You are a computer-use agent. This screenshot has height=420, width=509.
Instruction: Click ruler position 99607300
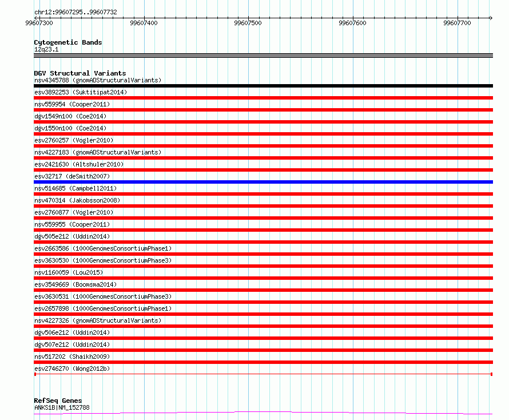tap(39, 23)
